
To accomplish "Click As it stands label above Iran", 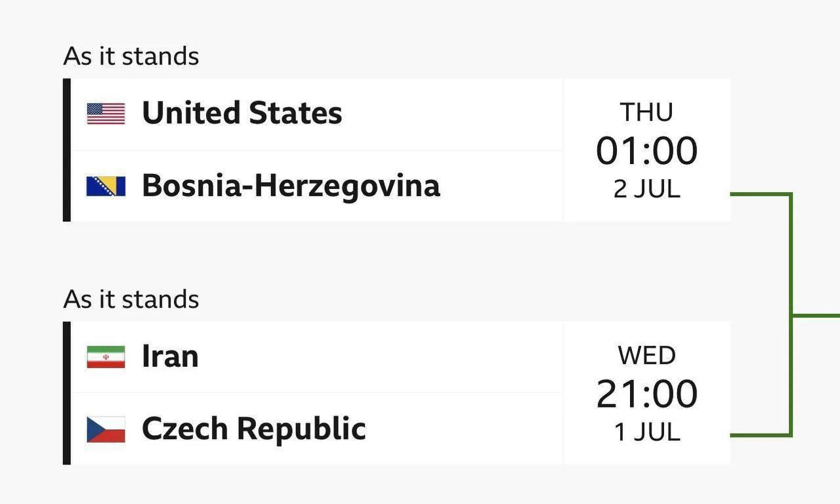I will (131, 299).
